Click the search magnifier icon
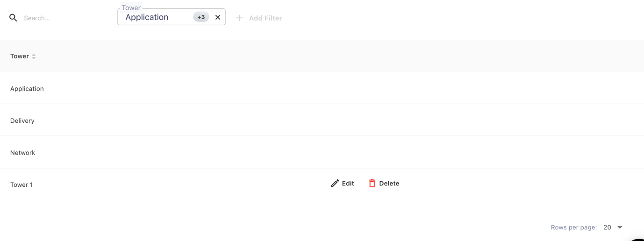 click(x=13, y=18)
